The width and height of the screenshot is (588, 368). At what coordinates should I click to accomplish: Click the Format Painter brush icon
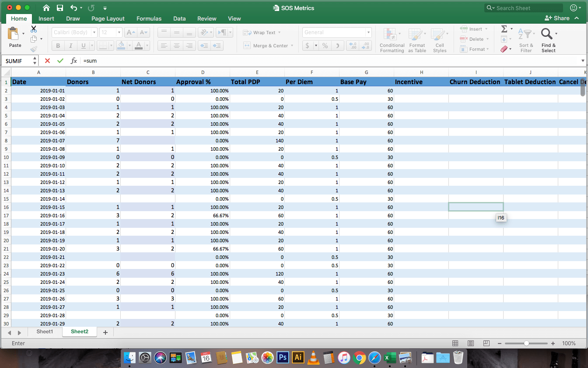[x=34, y=49]
